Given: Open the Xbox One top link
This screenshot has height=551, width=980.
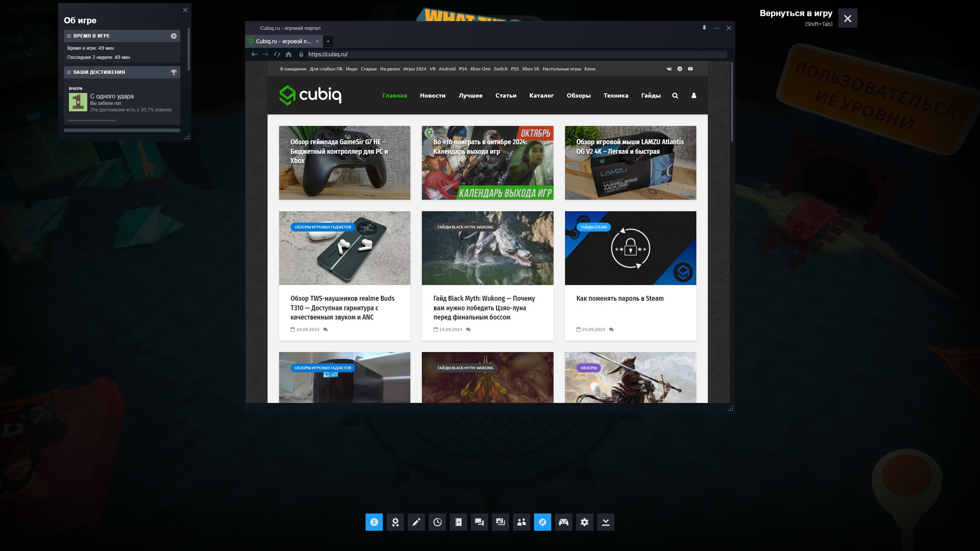Looking at the screenshot, I should (480, 69).
